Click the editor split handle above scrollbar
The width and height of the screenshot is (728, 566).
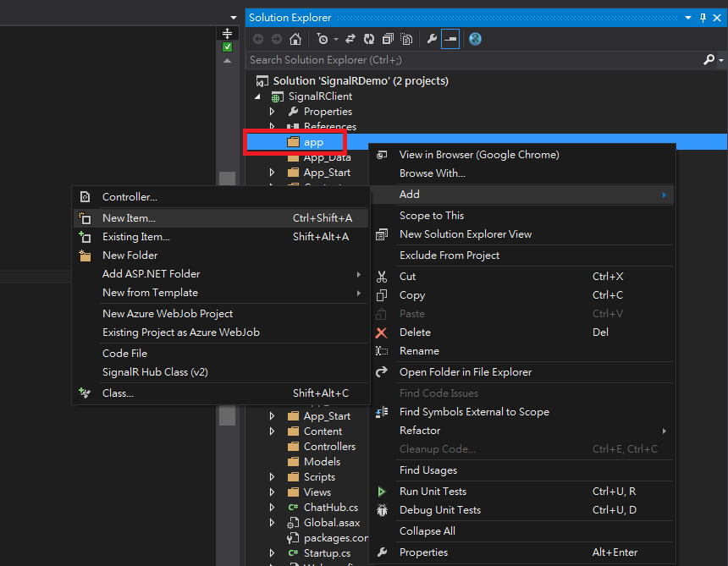(227, 33)
